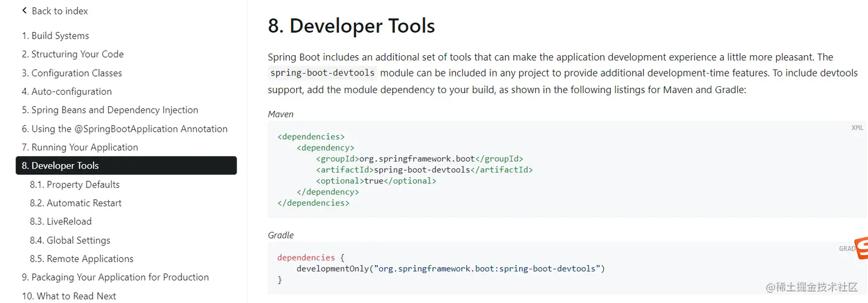868x303 pixels.
Task: Click the Gradle listing label
Action: tap(281, 235)
